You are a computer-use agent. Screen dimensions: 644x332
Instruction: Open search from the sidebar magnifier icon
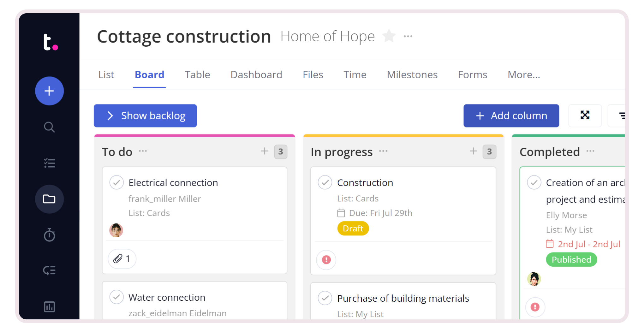[x=49, y=127]
